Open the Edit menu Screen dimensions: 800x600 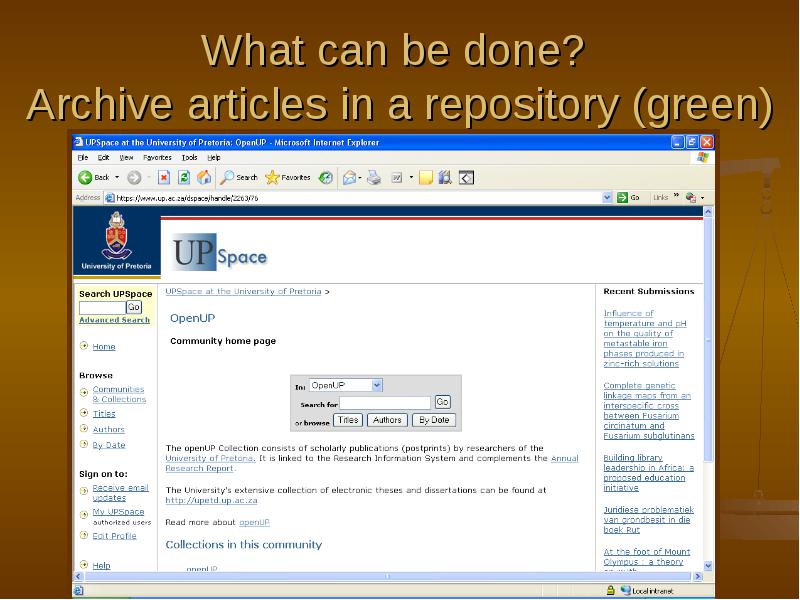104,158
